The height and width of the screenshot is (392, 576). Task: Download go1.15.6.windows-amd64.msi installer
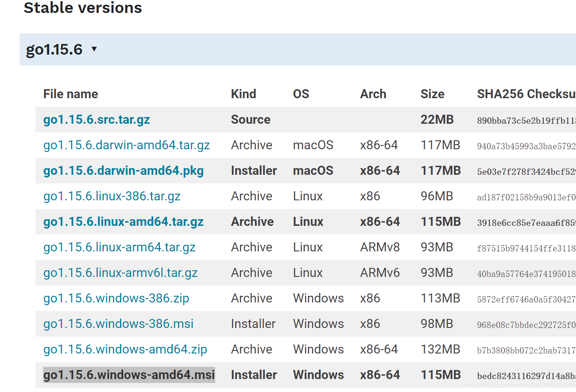coord(129,375)
